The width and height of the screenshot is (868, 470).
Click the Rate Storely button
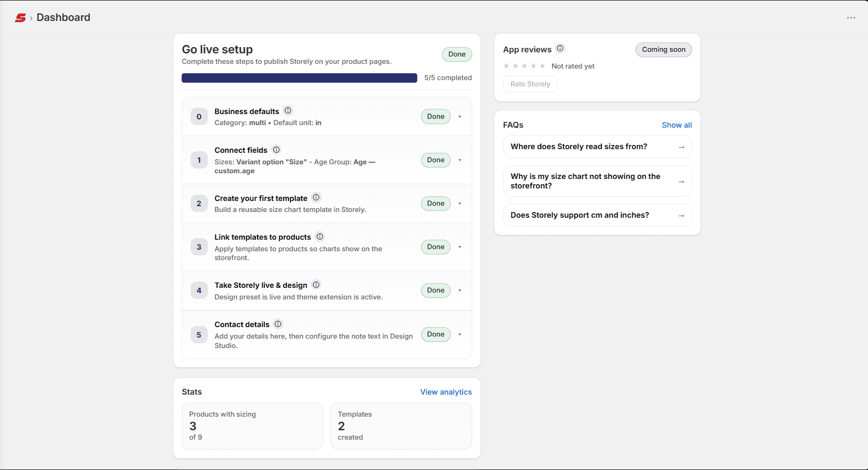[x=530, y=84]
